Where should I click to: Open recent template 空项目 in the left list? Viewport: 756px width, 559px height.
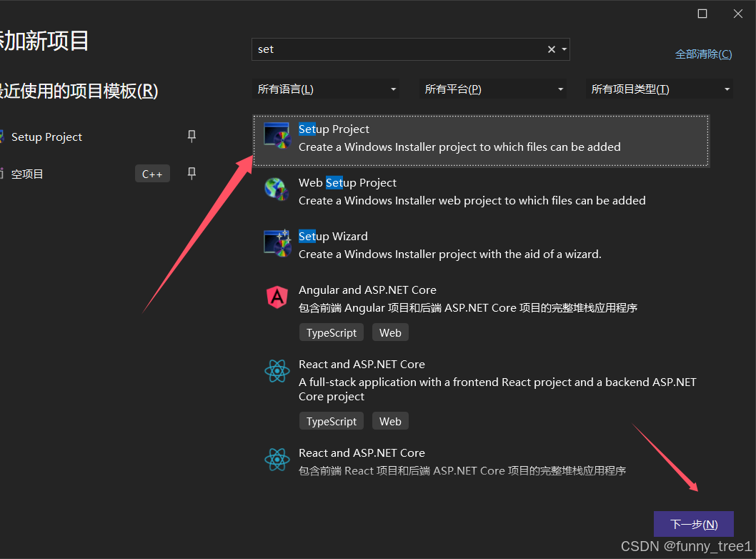click(27, 174)
